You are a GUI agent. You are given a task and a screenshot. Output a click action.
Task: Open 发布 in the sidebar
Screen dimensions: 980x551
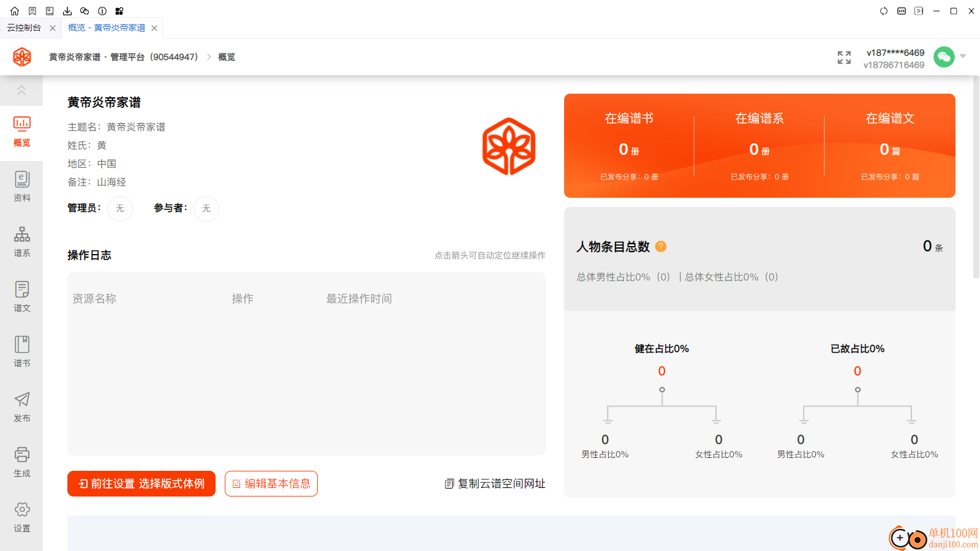pos(21,407)
